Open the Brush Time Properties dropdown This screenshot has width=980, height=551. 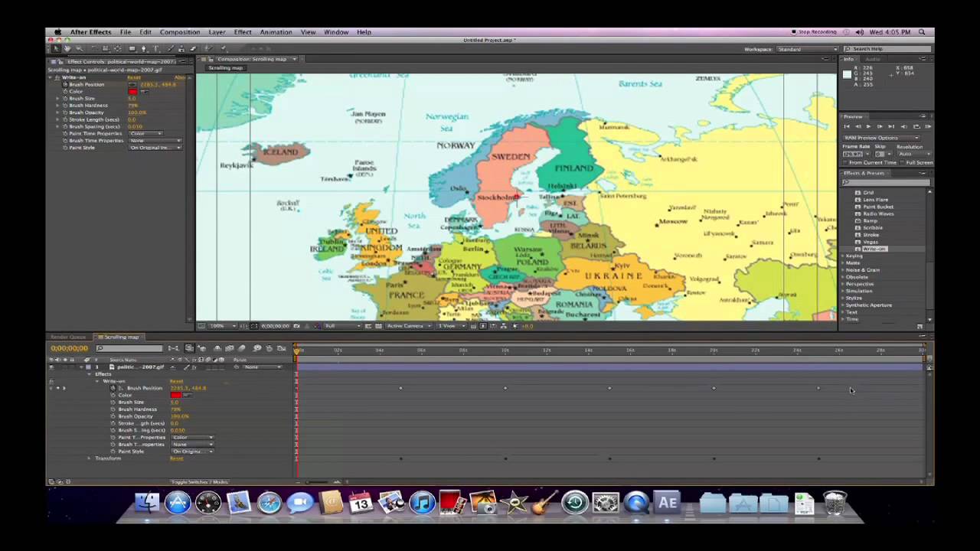155,140
